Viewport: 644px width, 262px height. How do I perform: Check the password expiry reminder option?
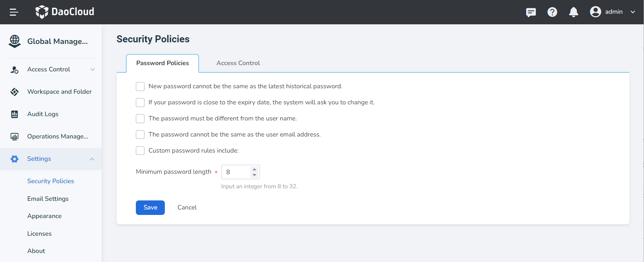(x=140, y=102)
